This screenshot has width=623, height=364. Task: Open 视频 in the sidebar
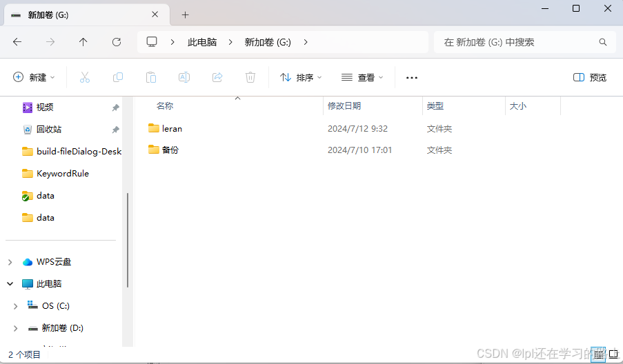click(x=44, y=107)
